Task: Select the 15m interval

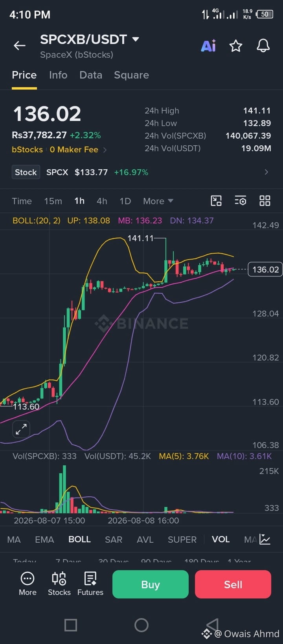Action: 53,201
